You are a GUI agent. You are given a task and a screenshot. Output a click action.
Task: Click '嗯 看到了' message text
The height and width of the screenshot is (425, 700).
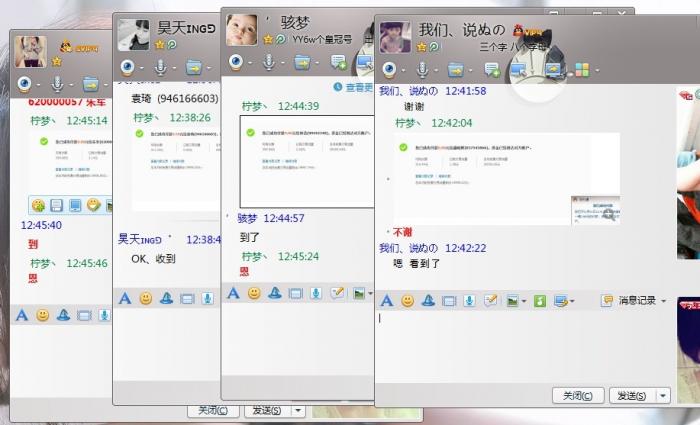pos(417,264)
